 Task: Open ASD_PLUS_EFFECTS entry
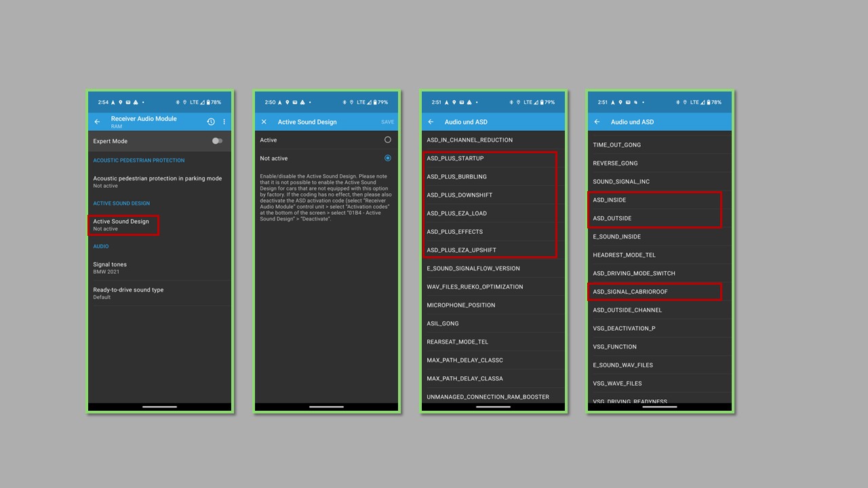pos(493,232)
